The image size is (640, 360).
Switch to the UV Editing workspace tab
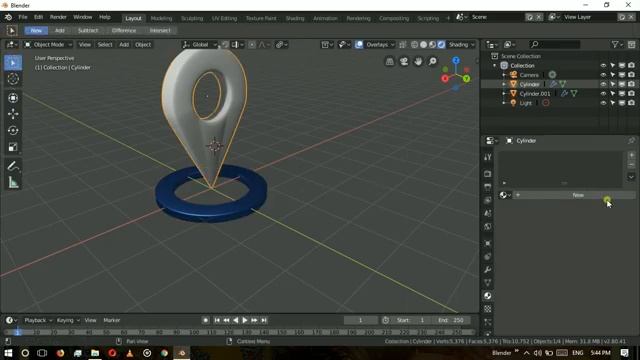224,18
